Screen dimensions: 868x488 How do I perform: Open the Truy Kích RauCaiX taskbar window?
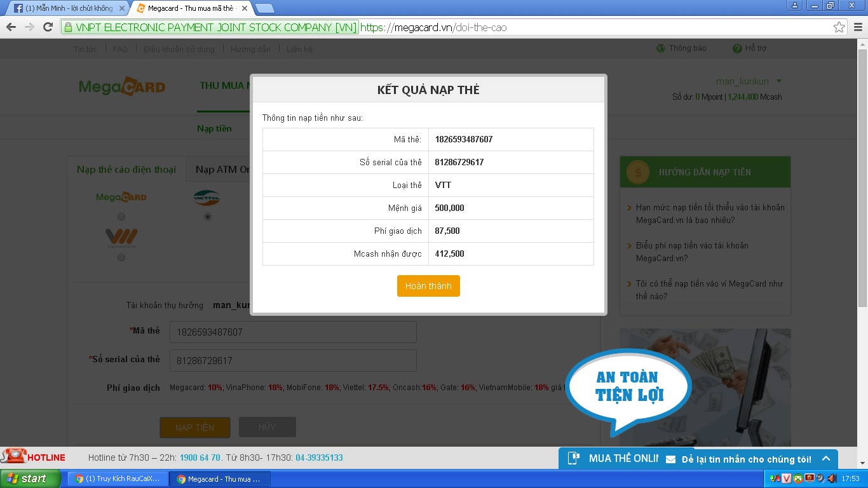point(119,478)
